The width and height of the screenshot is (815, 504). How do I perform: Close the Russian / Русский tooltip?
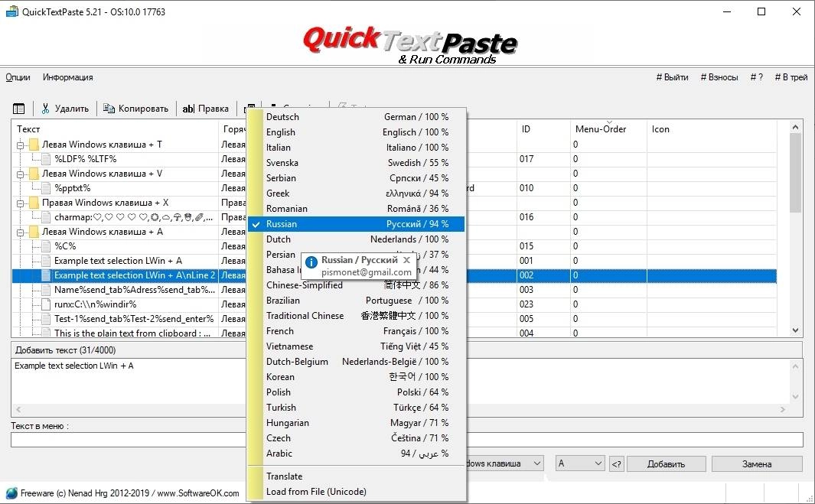[x=406, y=260]
